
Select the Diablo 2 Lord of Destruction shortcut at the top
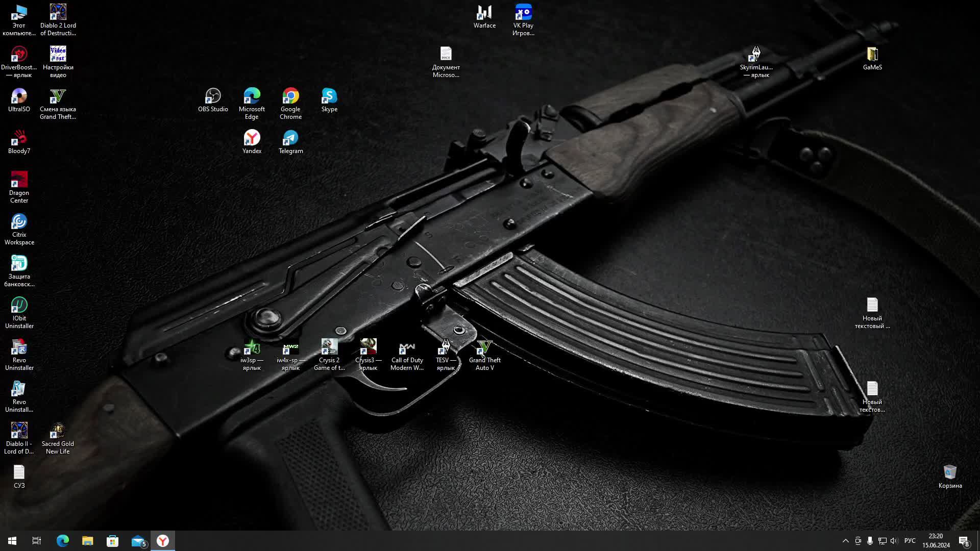[58, 20]
